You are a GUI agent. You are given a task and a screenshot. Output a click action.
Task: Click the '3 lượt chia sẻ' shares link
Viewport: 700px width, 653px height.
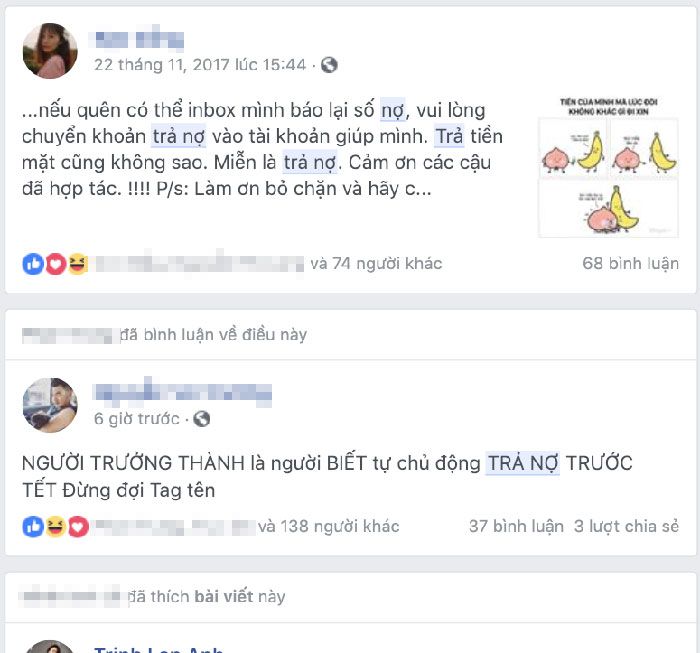[x=626, y=526]
